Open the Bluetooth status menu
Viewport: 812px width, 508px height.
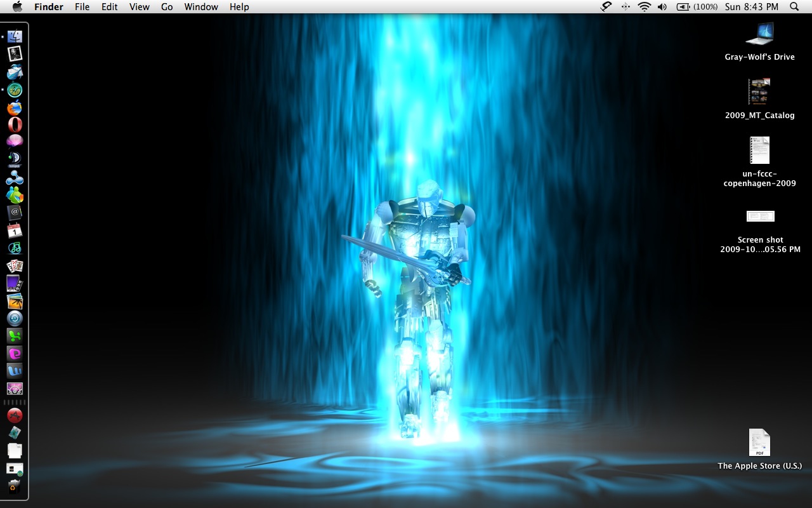click(x=625, y=7)
